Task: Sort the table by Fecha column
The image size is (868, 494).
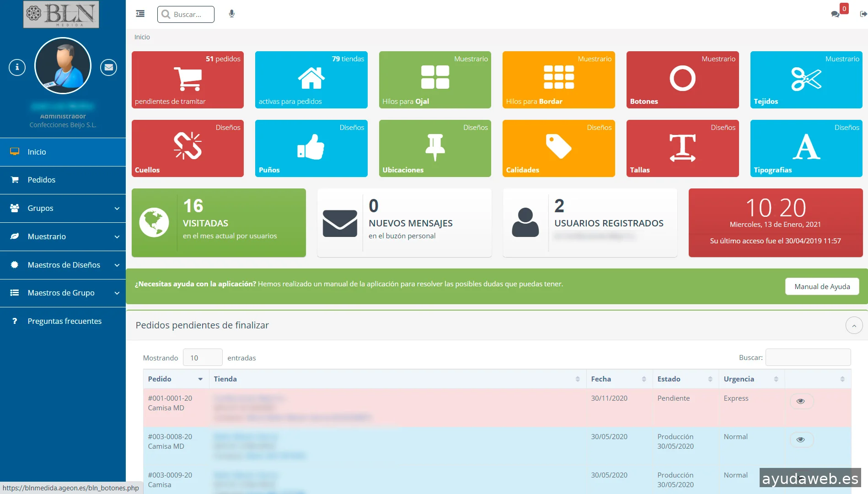Action: [619, 379]
